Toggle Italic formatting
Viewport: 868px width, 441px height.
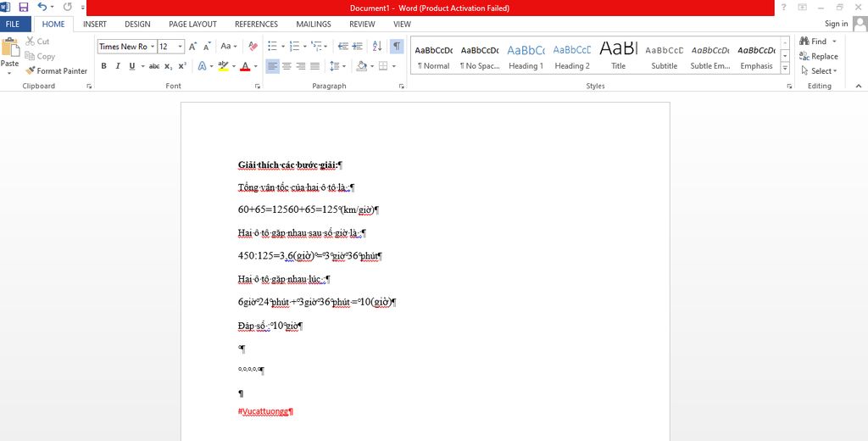pyautogui.click(x=117, y=66)
